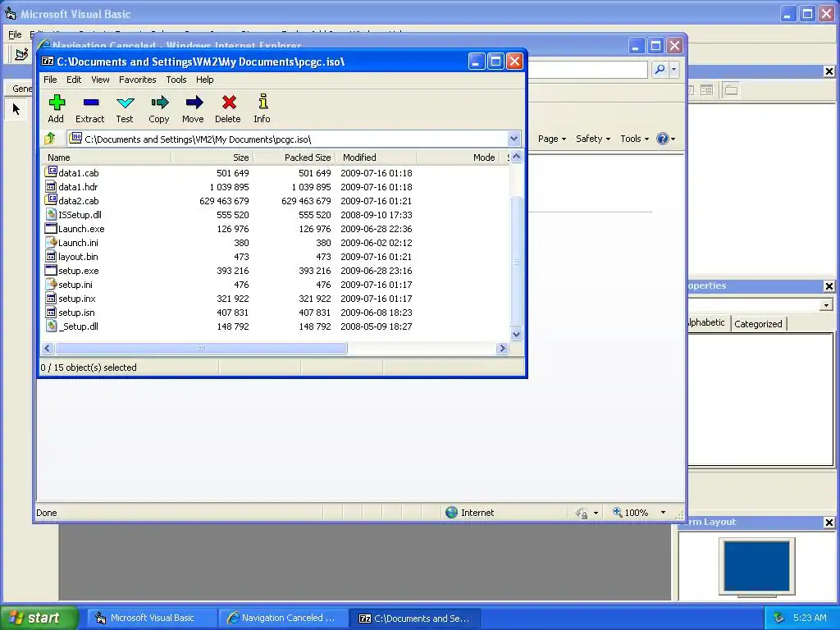Viewport: 840px width, 630px height.
Task: Select the data1.cab file icon
Action: [51, 172]
